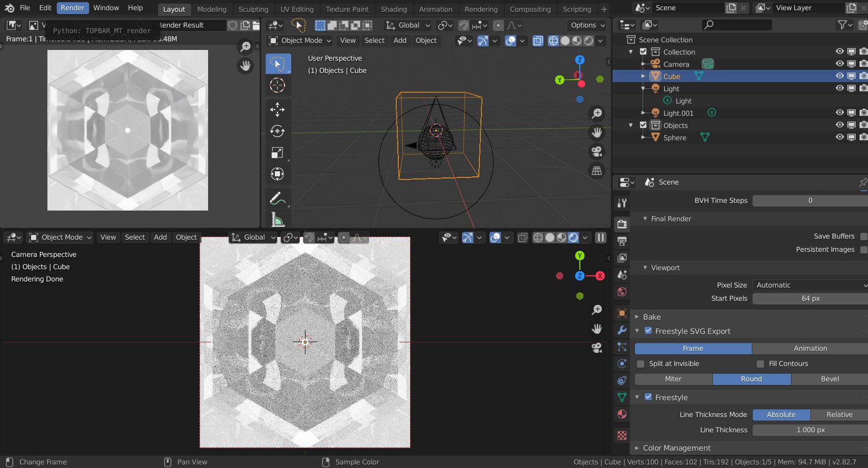Viewport: 868px width, 468px height.
Task: Open the Material properties tab
Action: click(x=622, y=414)
